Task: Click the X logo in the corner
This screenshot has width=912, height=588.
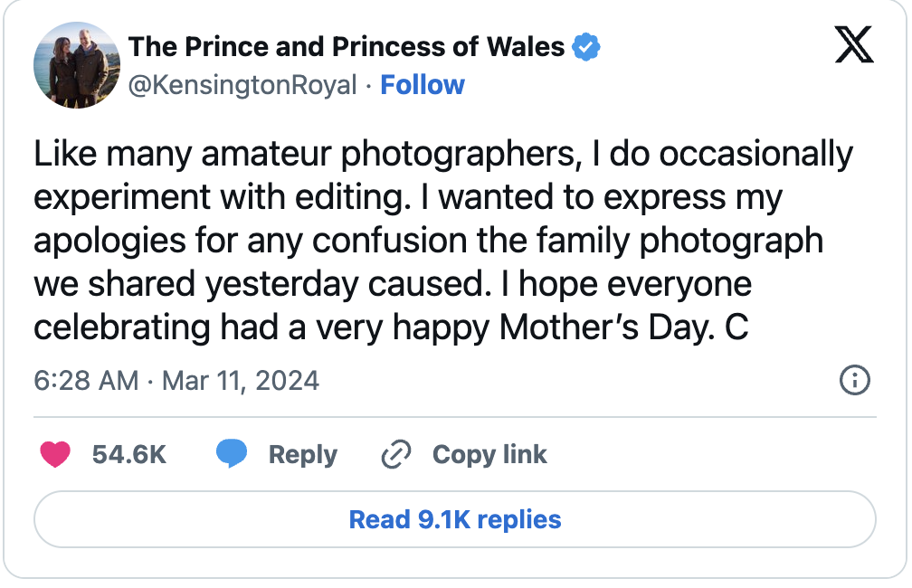Action: [x=854, y=44]
